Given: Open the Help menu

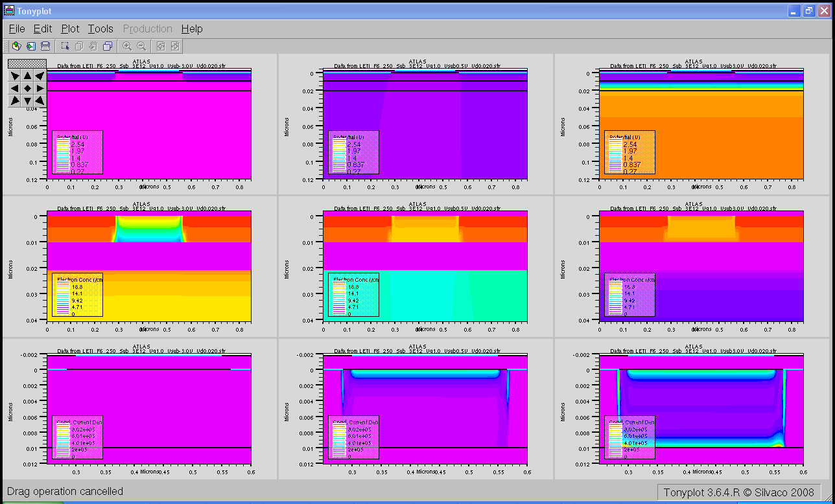Looking at the screenshot, I should (192, 29).
